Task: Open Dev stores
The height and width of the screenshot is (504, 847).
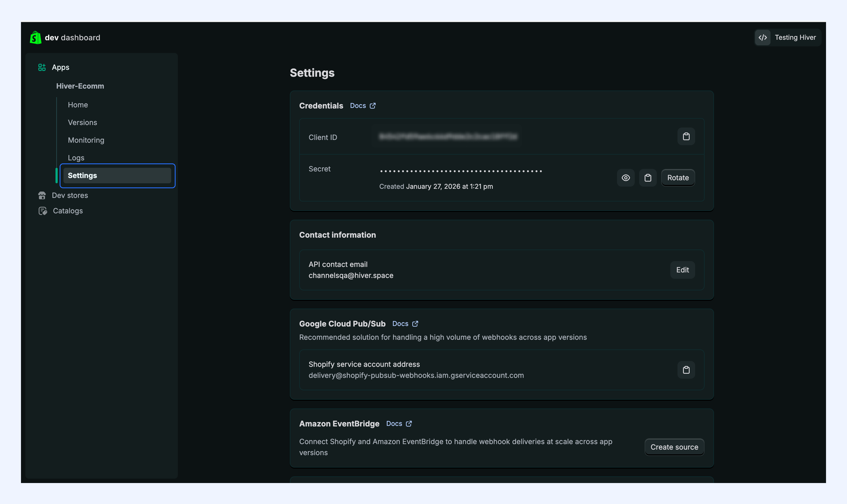Action: coord(70,195)
